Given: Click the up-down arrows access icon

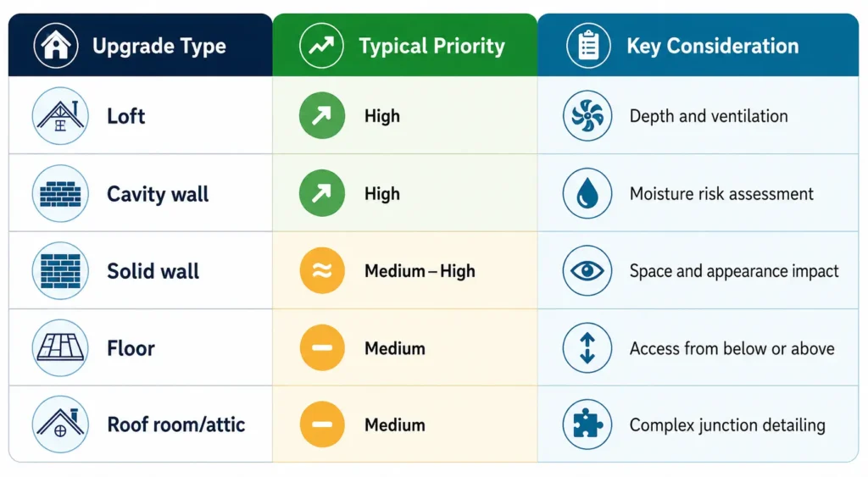Looking at the screenshot, I should tap(587, 348).
